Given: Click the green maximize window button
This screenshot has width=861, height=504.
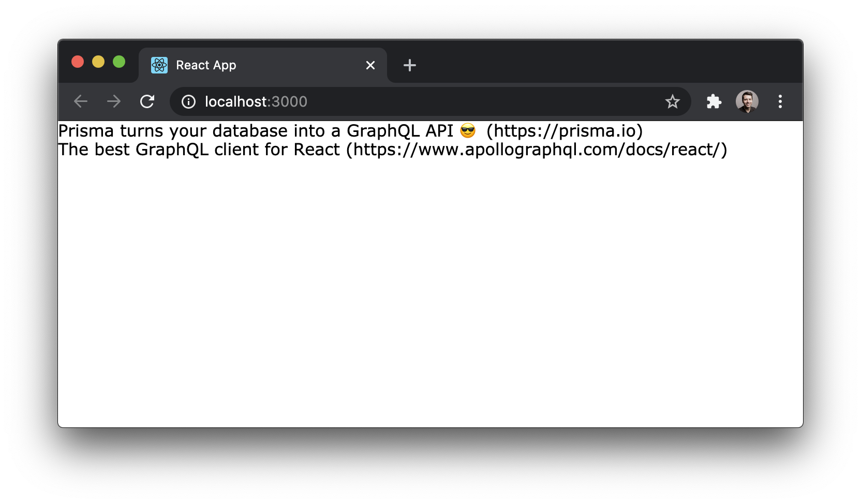Looking at the screenshot, I should [119, 62].
